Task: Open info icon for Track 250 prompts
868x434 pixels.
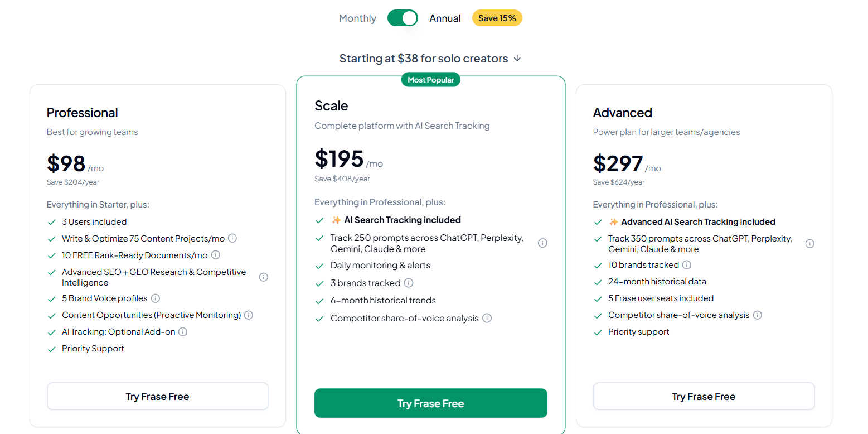Action: pos(542,243)
